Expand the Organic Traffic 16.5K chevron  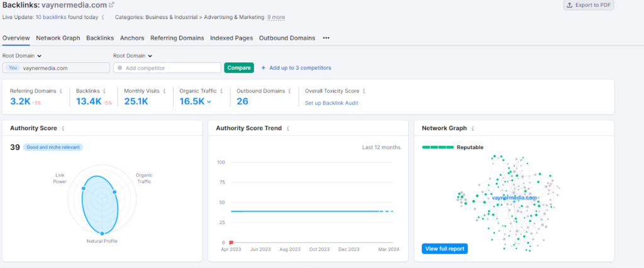coord(209,101)
